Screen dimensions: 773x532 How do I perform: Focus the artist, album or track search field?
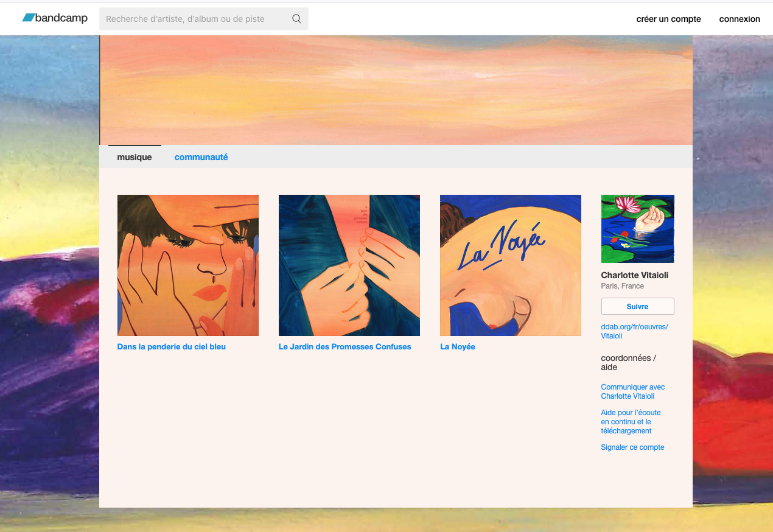(204, 19)
